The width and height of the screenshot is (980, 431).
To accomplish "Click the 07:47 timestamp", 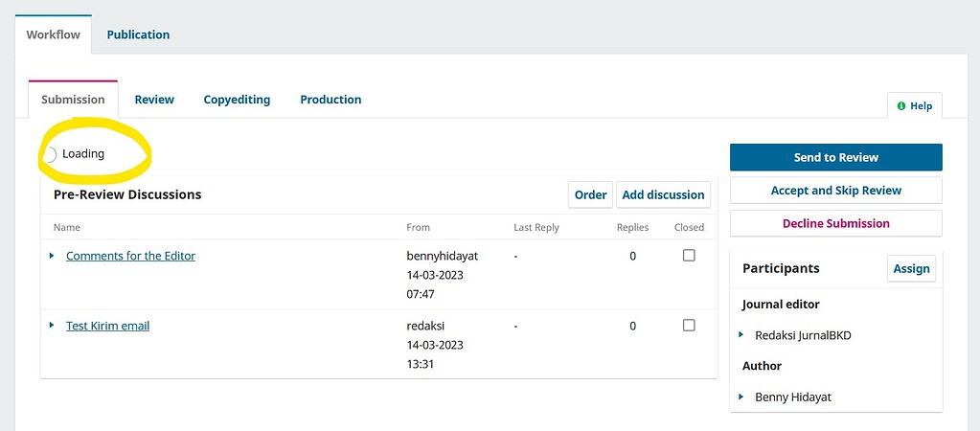I will click(420, 294).
